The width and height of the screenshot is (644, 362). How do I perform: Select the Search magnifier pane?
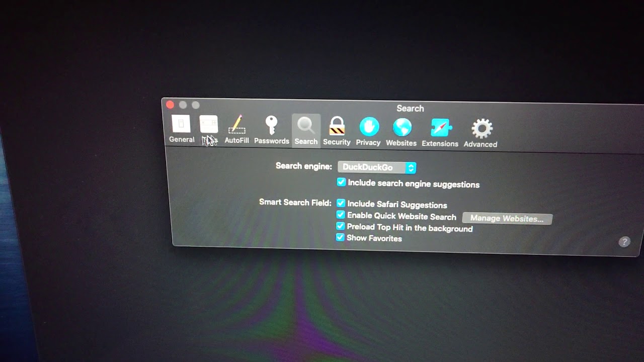coord(306,131)
